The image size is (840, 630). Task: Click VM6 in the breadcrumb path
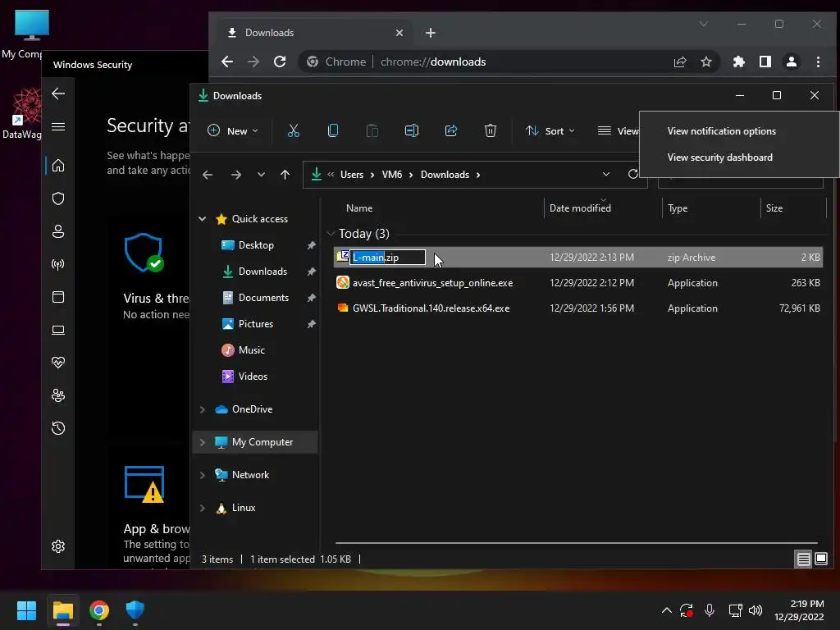pos(391,175)
